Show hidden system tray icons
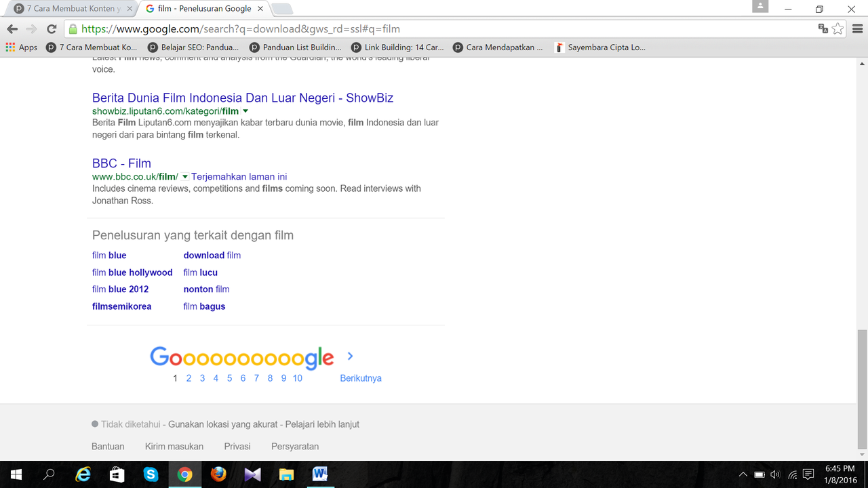The height and width of the screenshot is (488, 868). pos(743,474)
